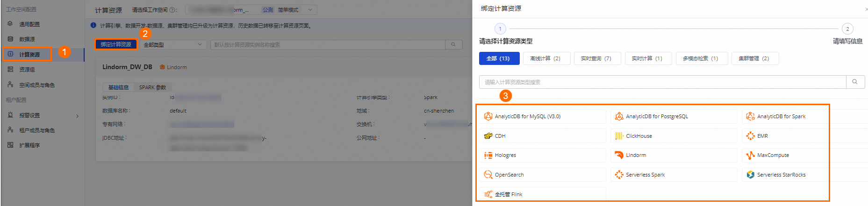The image size is (868, 206).
Task: Switch to the 基础信息 tab
Action: [x=118, y=87]
